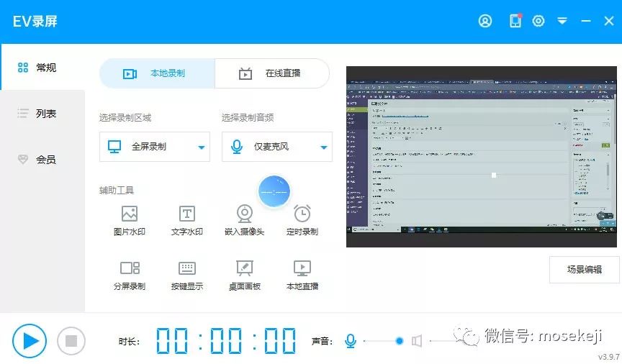Open the user account icon
The image size is (622, 364).
click(x=484, y=21)
